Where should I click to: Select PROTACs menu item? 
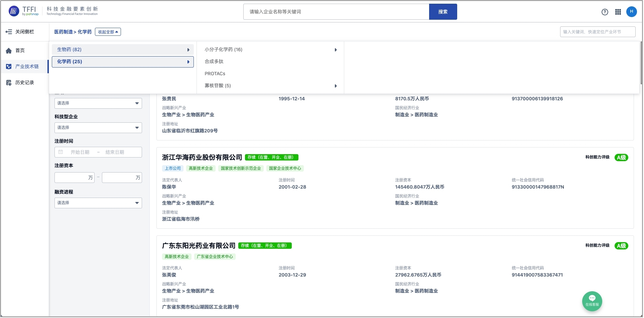[x=215, y=74]
